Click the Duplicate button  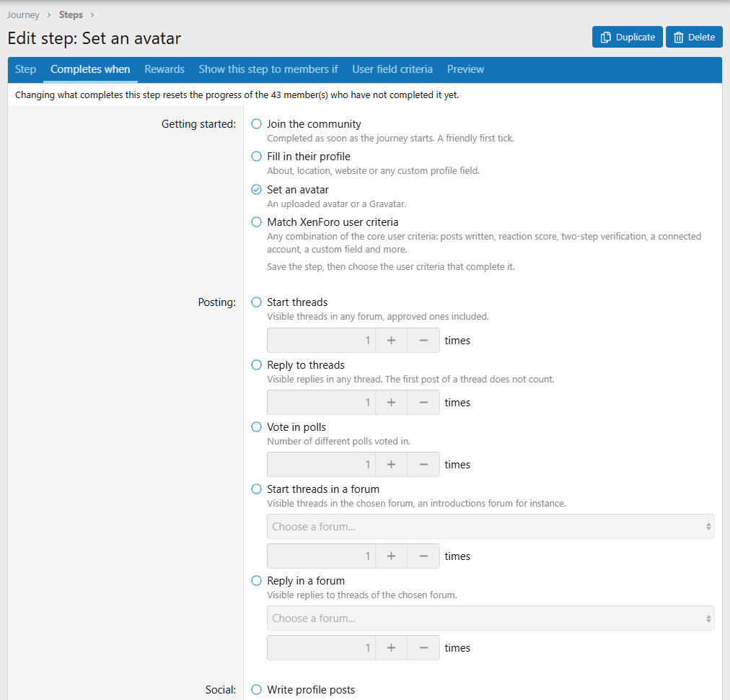click(627, 37)
